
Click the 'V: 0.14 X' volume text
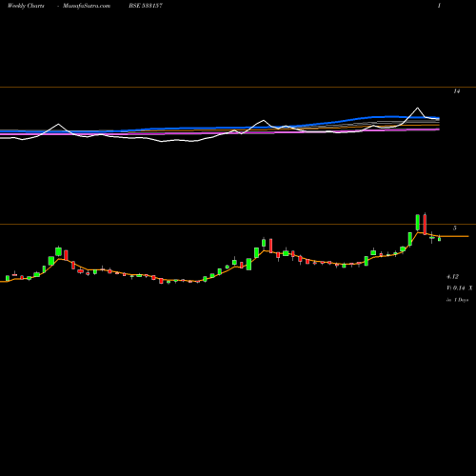(x=460, y=288)
